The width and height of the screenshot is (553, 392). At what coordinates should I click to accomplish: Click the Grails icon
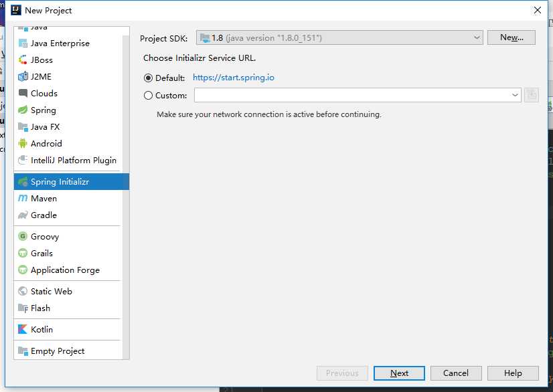23,253
